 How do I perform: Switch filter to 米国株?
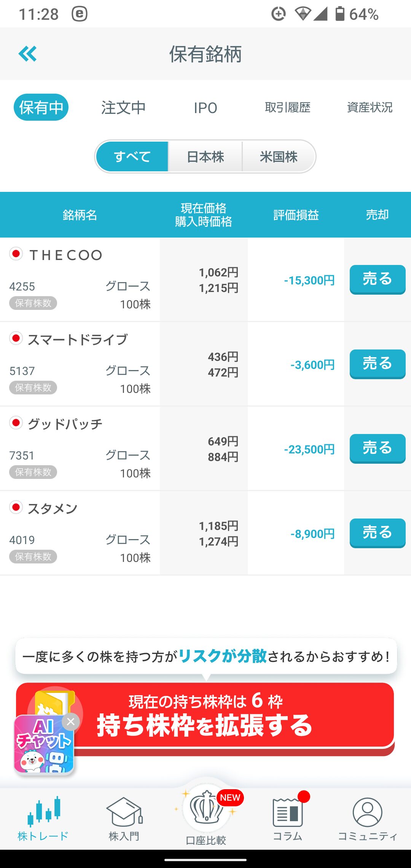click(279, 156)
